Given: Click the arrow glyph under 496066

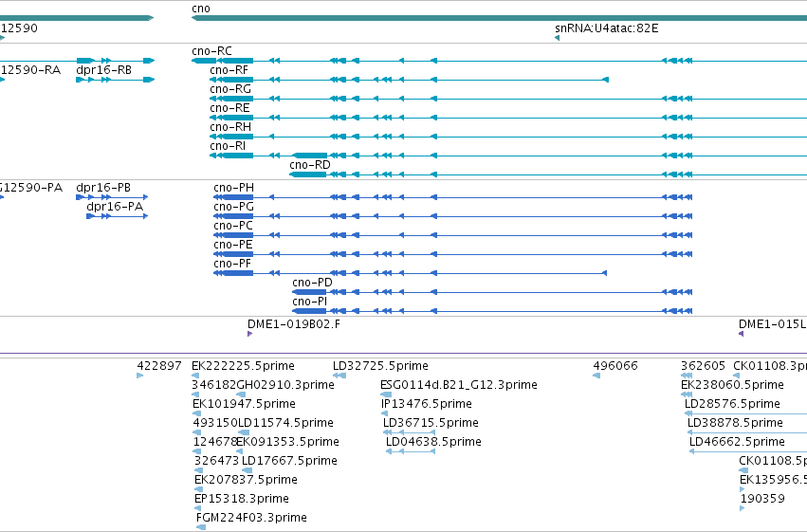Looking at the screenshot, I should pos(596,376).
